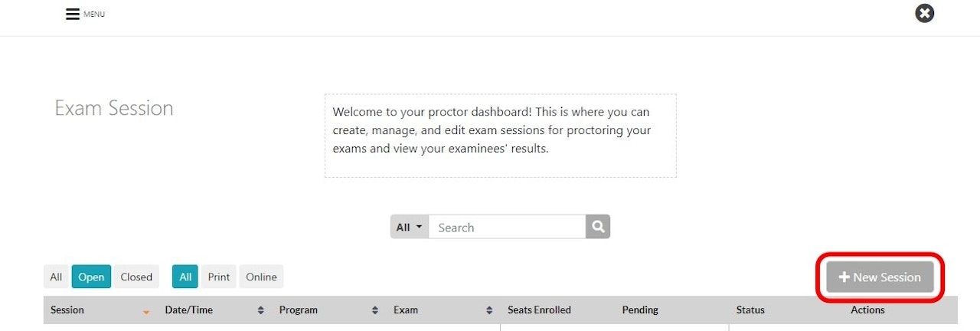Sort by Program column arrows
The width and height of the screenshot is (980, 331).
click(x=374, y=310)
